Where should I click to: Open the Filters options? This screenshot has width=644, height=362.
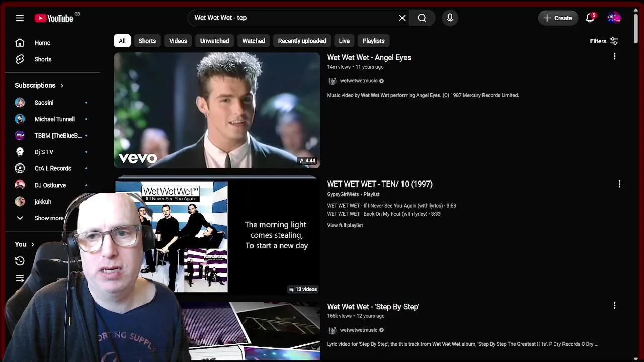tap(604, 41)
